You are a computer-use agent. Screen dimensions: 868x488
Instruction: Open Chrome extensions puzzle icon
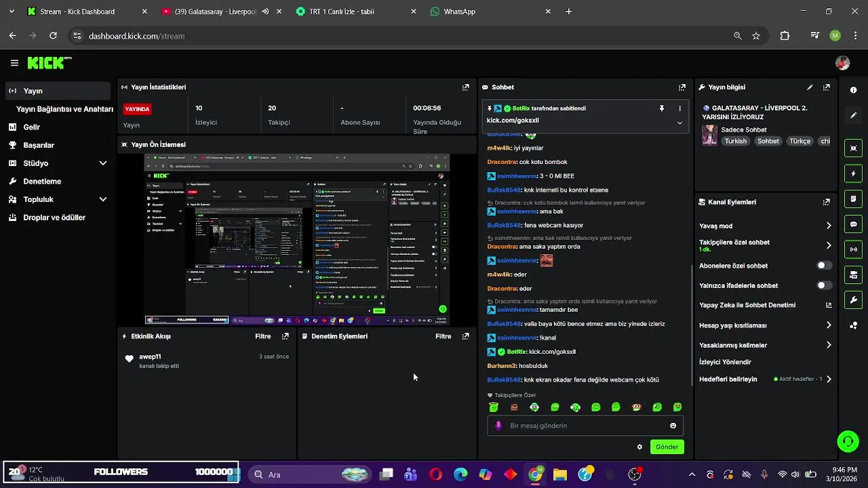(x=785, y=36)
